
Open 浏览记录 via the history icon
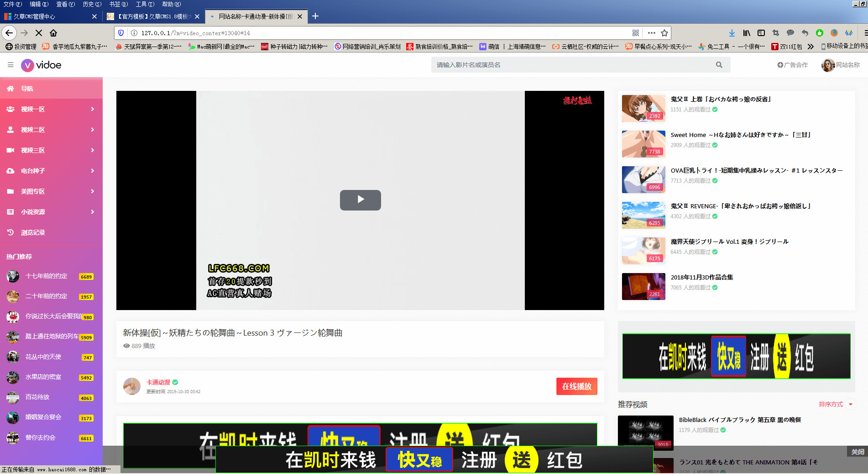(x=10, y=232)
